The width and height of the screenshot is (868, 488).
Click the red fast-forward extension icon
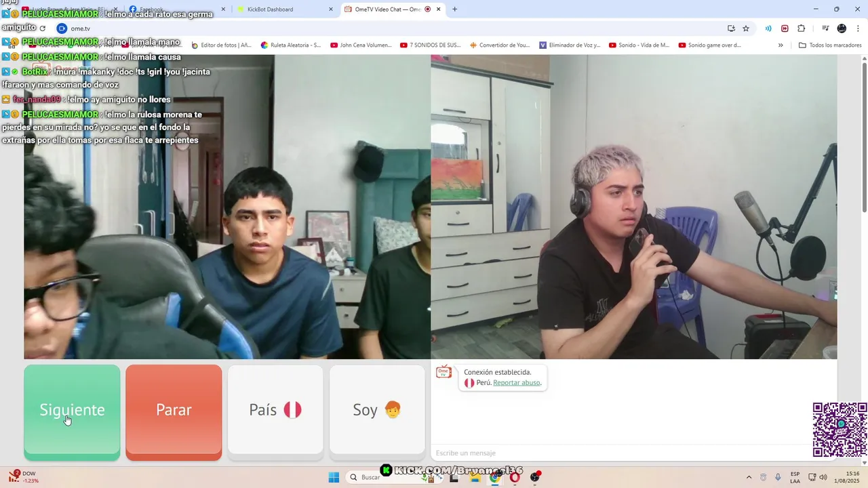coord(785,28)
